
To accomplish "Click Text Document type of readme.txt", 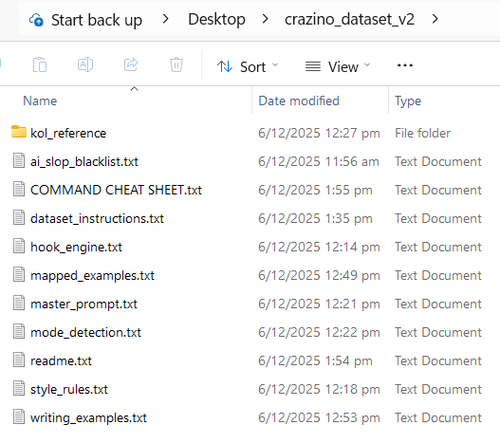I will 438,361.
